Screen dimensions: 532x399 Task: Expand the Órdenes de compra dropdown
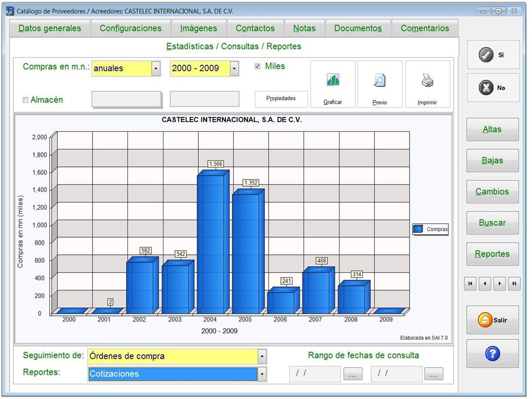pyautogui.click(x=262, y=356)
